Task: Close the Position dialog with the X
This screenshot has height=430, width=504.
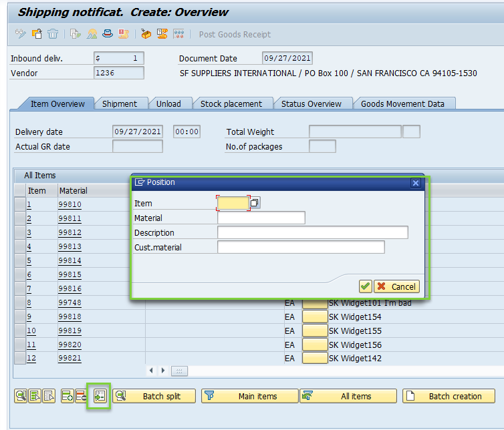Action: [x=415, y=183]
